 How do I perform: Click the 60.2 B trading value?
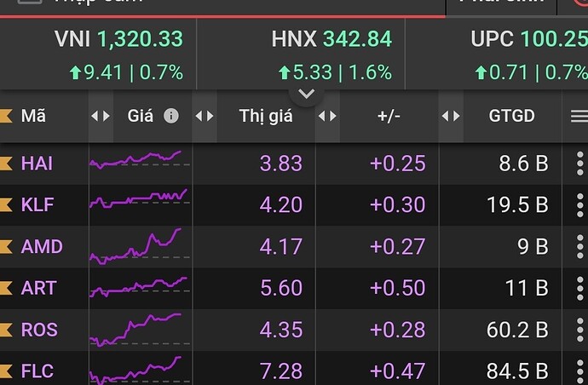click(517, 330)
